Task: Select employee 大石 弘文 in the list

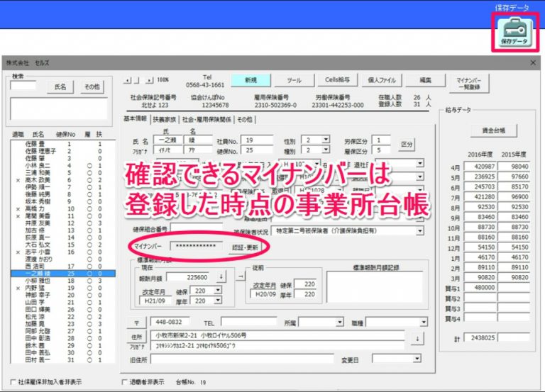Action: coord(62,245)
